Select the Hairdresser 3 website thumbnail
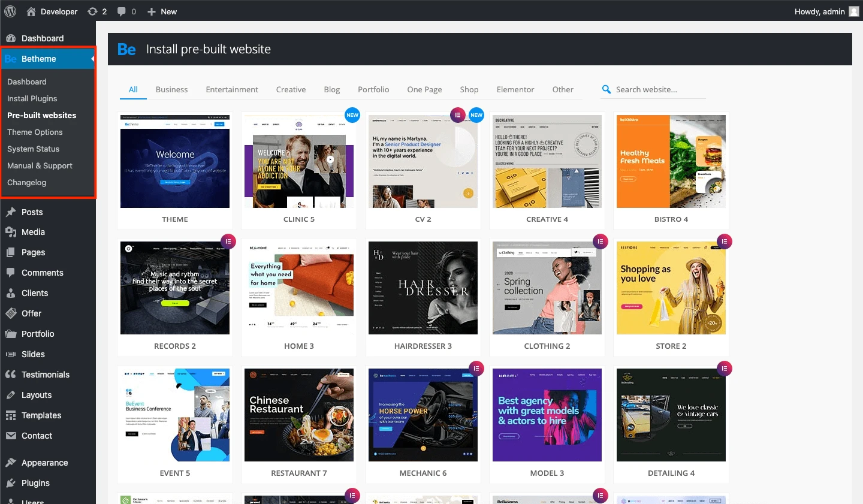Screen dimensions: 863x504 (x=423, y=288)
